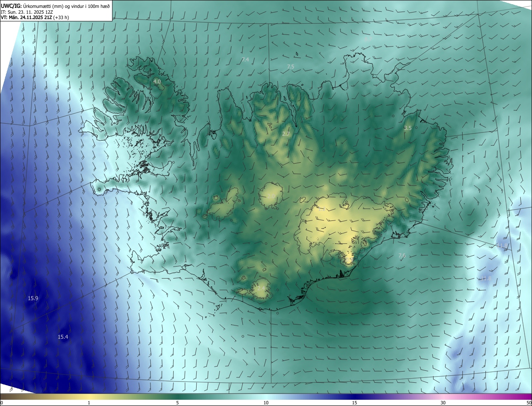This screenshot has height=406, width=532.
Task: Click the 3.5 value in east Iceland
Action: point(408,128)
